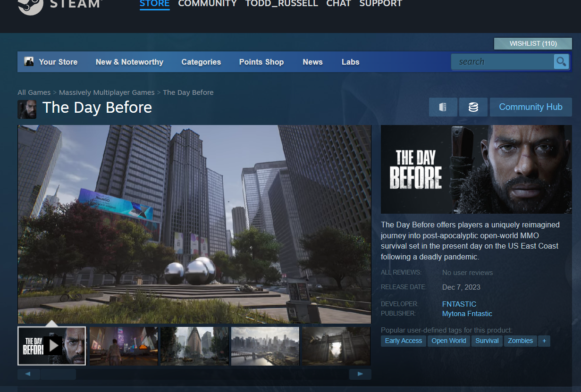Open the CHAT menu item
Image resolution: width=581 pixels, height=392 pixels.
click(338, 4)
